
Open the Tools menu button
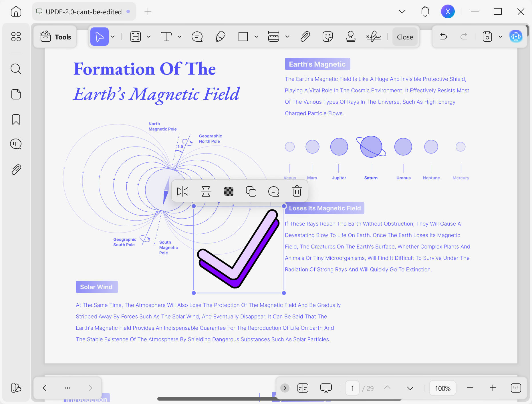(55, 37)
